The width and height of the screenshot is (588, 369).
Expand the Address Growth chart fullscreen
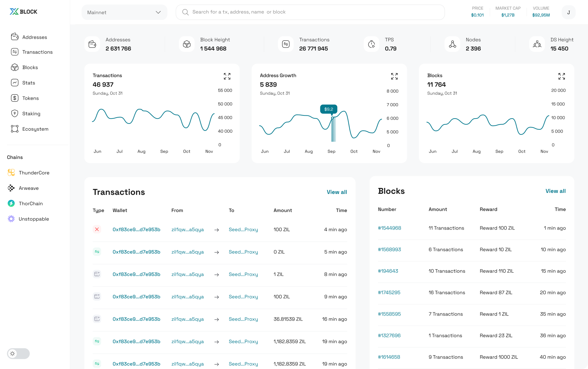(394, 76)
